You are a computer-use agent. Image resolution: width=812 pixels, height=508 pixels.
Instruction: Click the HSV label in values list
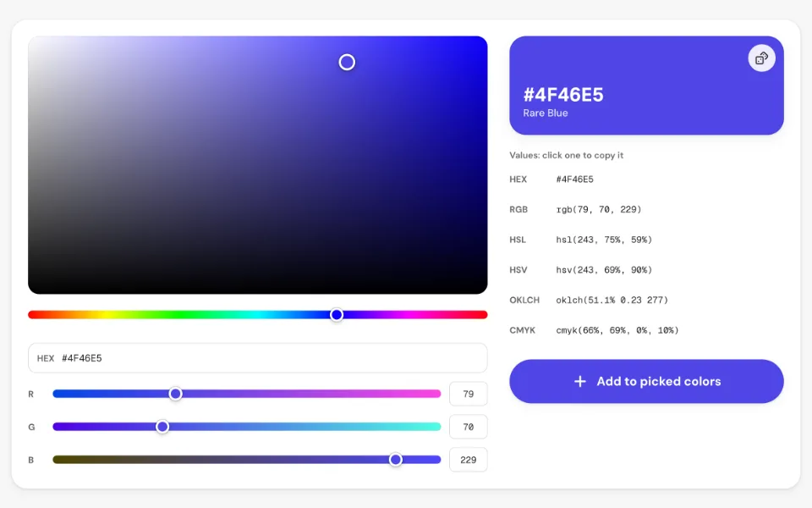point(518,269)
